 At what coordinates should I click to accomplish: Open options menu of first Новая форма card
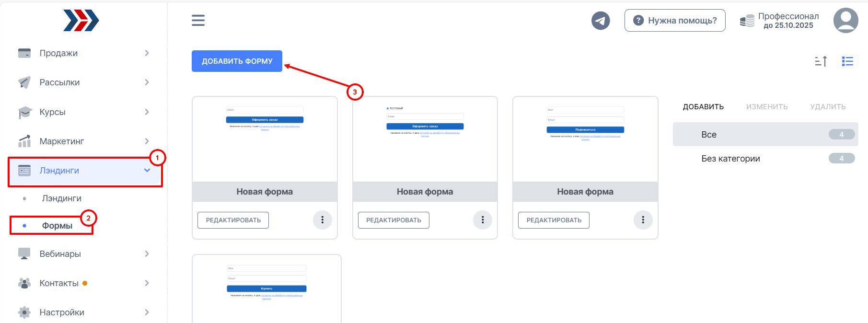(323, 220)
